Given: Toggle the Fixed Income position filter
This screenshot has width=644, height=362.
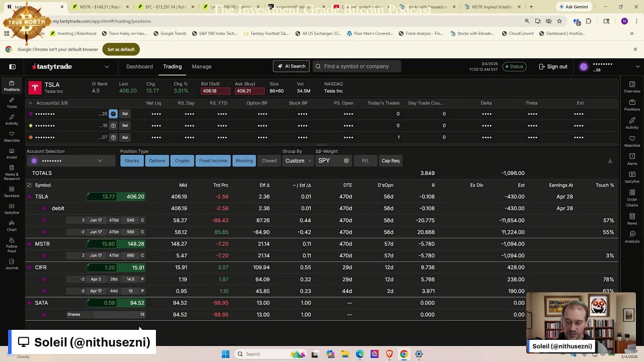Looking at the screenshot, I should [x=213, y=161].
